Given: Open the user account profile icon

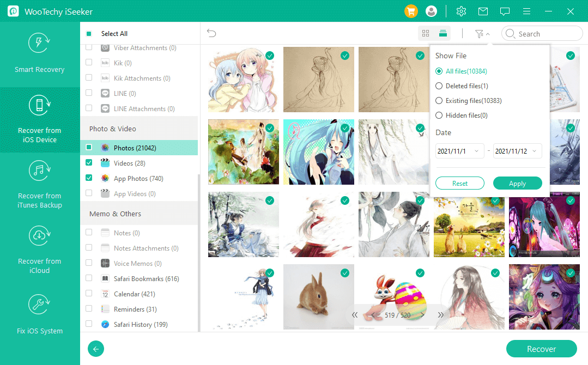Looking at the screenshot, I should pos(432,11).
